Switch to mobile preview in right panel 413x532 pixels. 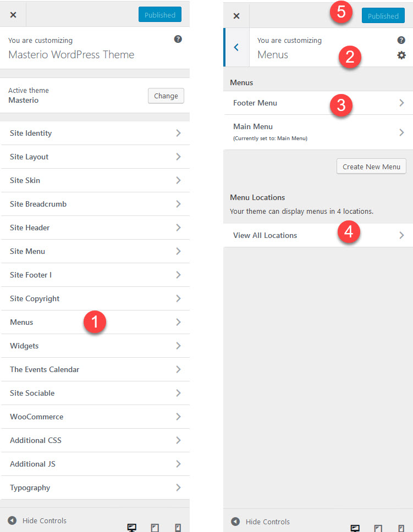click(x=401, y=528)
